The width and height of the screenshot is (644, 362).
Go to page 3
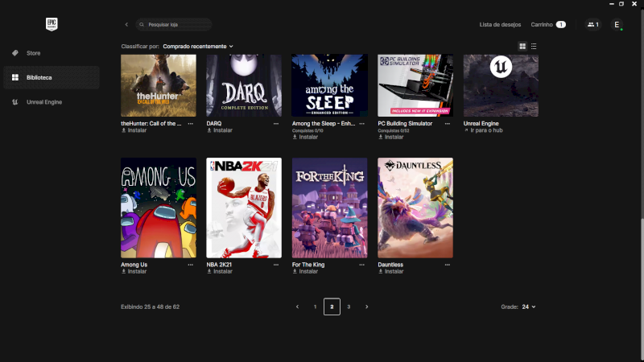pos(349,306)
